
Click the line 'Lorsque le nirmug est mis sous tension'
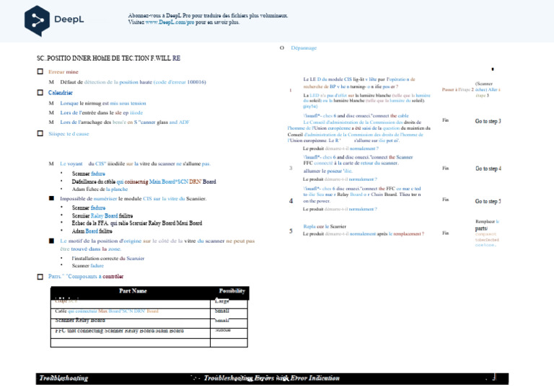tap(103, 103)
